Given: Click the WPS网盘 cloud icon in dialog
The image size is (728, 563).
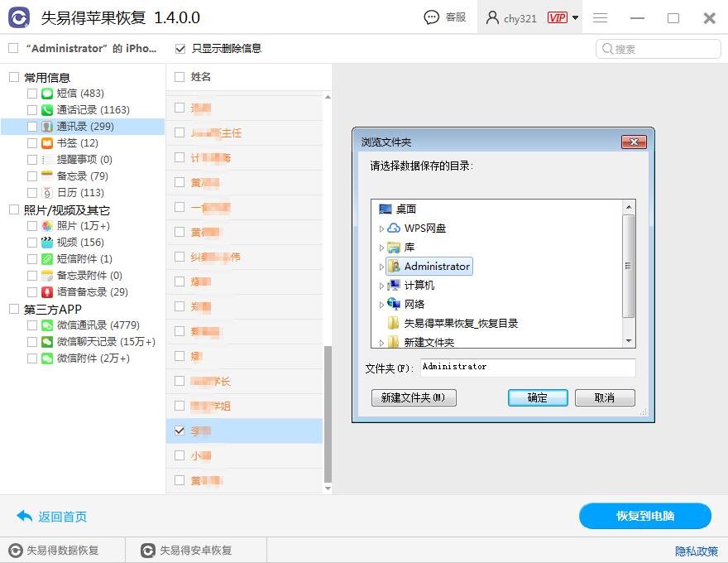Looking at the screenshot, I should click(394, 228).
